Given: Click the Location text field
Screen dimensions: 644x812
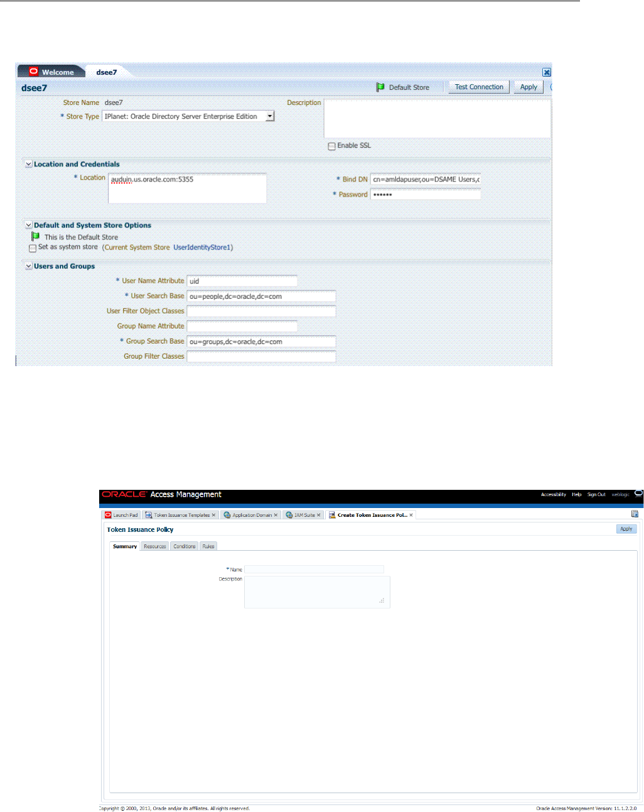Looking at the screenshot, I should tap(188, 188).
